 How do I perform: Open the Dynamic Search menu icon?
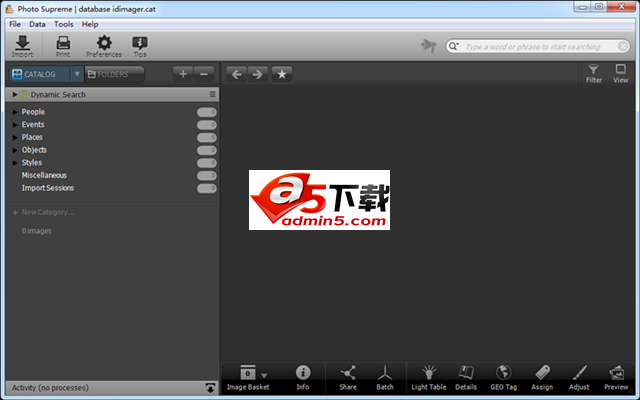click(212, 94)
